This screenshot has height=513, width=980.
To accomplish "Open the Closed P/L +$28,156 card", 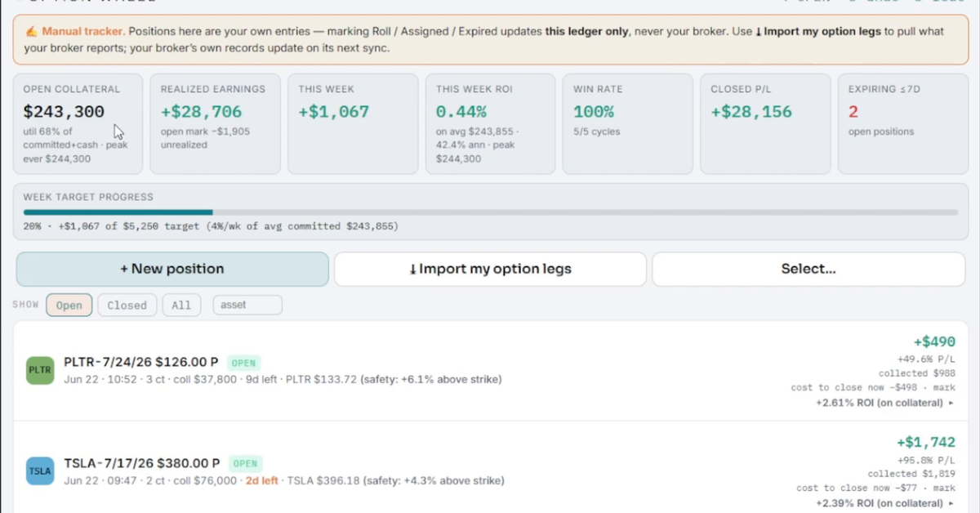I will click(765, 123).
